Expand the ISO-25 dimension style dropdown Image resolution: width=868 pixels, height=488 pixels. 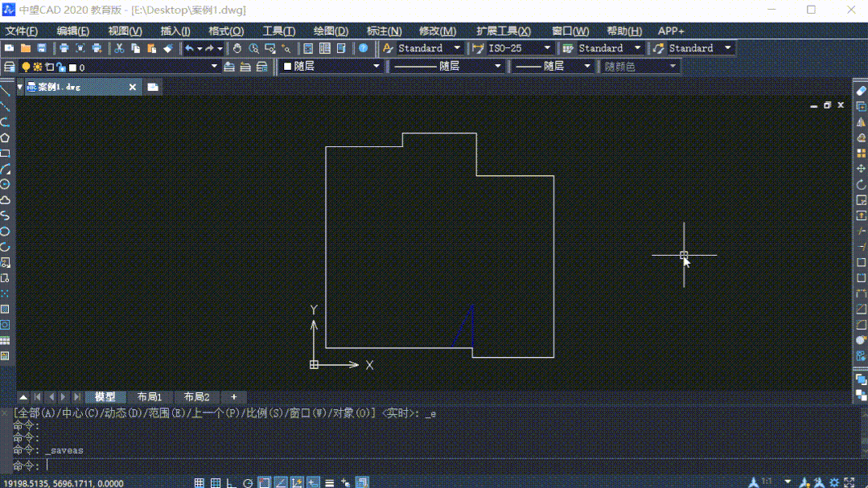547,48
